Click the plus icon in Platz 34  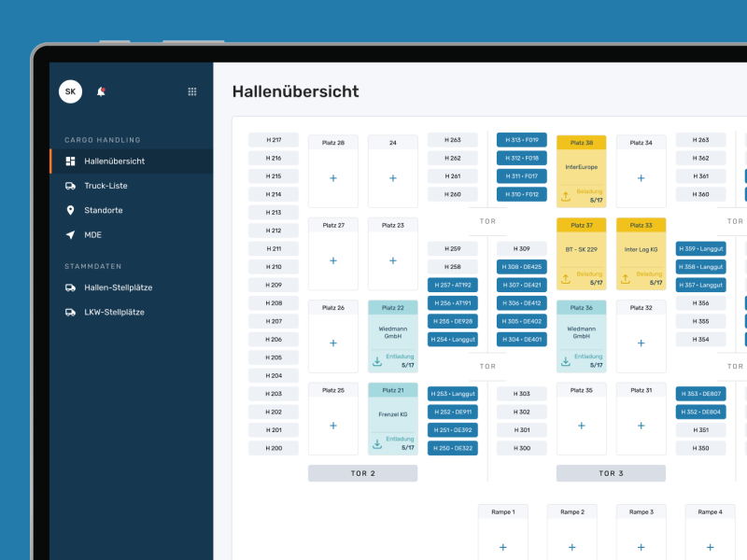[641, 178]
